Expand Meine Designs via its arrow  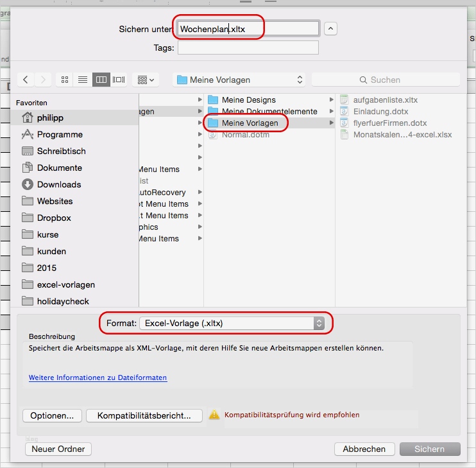click(x=332, y=100)
